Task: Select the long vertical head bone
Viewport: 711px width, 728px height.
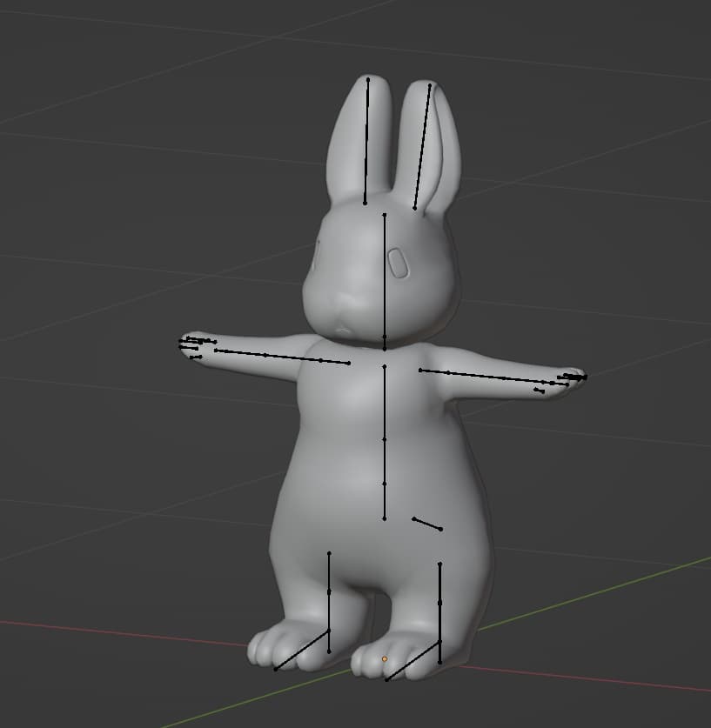Action: point(385,276)
